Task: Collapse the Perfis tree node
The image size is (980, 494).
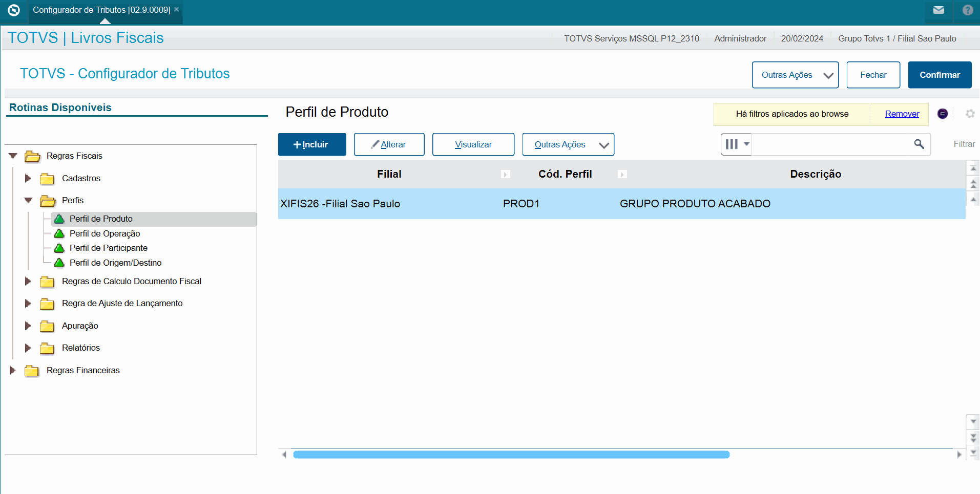Action: point(28,200)
